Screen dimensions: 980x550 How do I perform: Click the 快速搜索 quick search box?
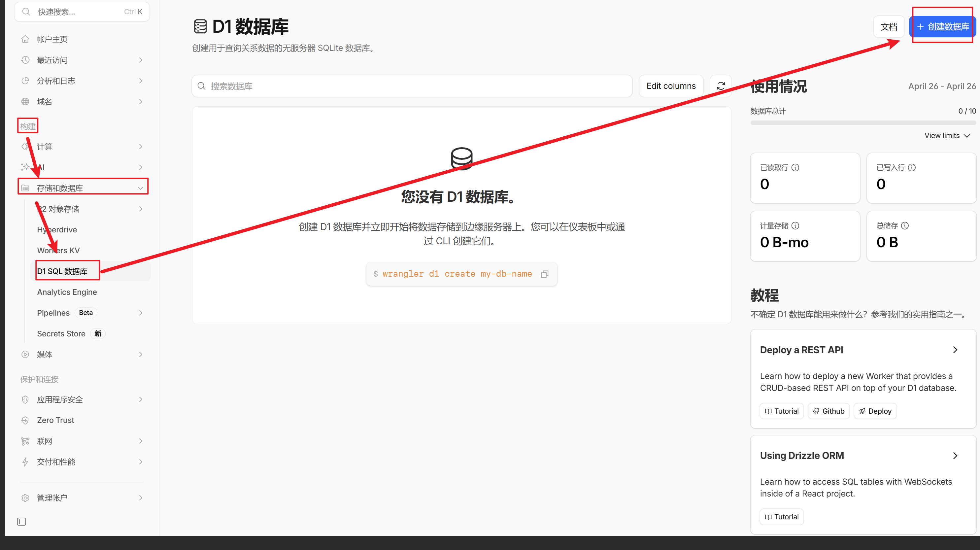click(82, 12)
